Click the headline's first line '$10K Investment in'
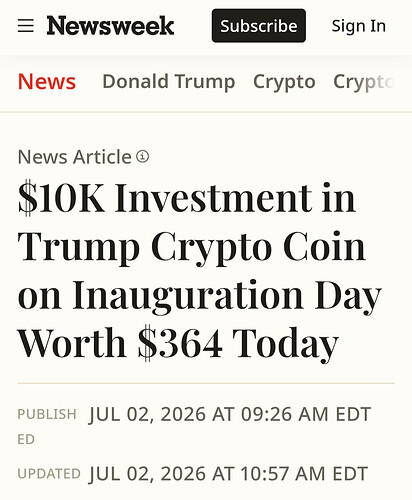 [187, 198]
